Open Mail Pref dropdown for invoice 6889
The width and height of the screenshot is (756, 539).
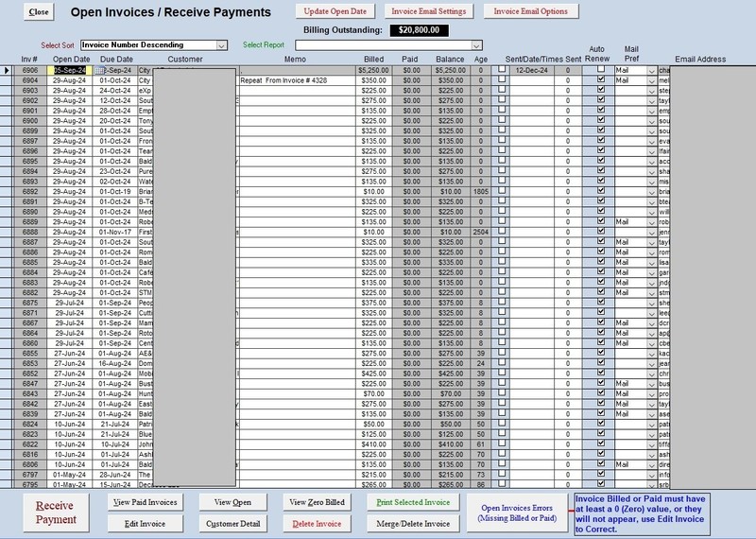(x=652, y=222)
